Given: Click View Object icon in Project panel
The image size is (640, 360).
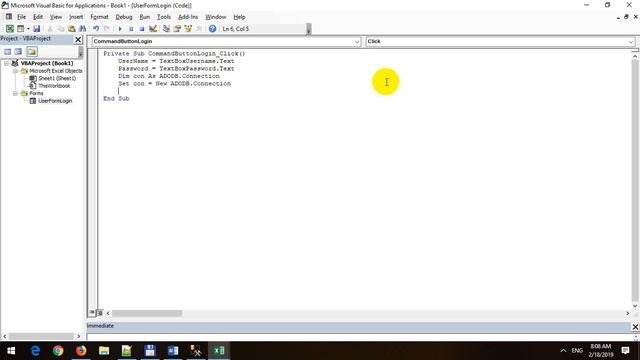Looking at the screenshot, I should (x=18, y=51).
